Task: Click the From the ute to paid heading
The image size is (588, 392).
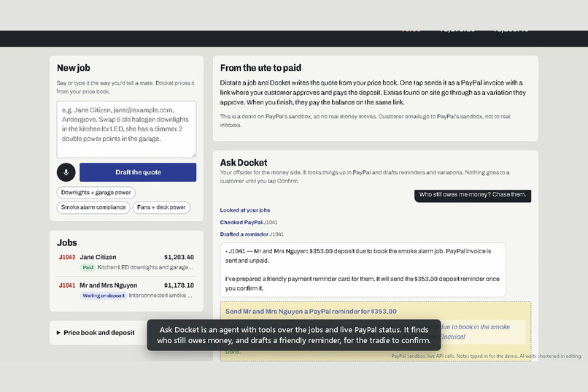Action: [x=260, y=68]
